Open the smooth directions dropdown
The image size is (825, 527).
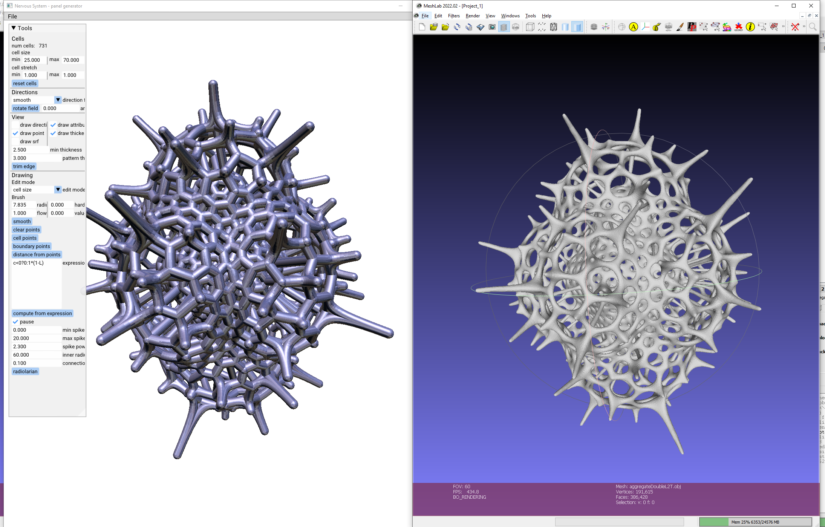pyautogui.click(x=57, y=100)
